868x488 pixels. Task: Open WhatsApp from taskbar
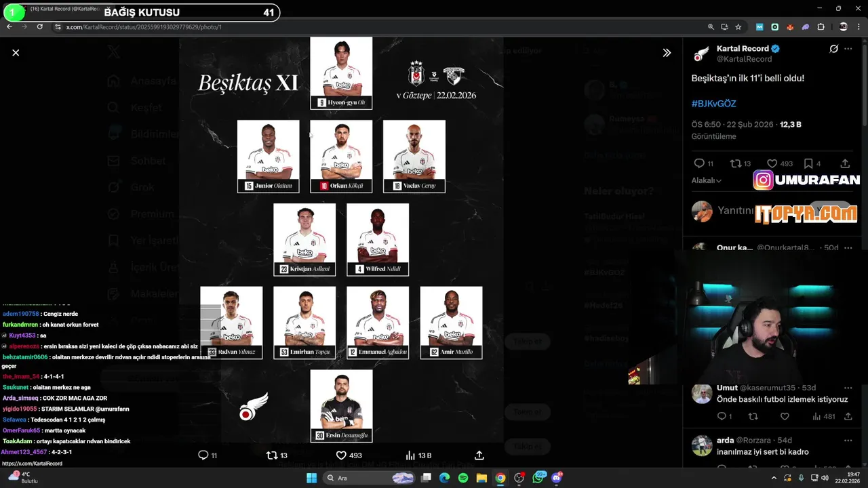[539, 478]
